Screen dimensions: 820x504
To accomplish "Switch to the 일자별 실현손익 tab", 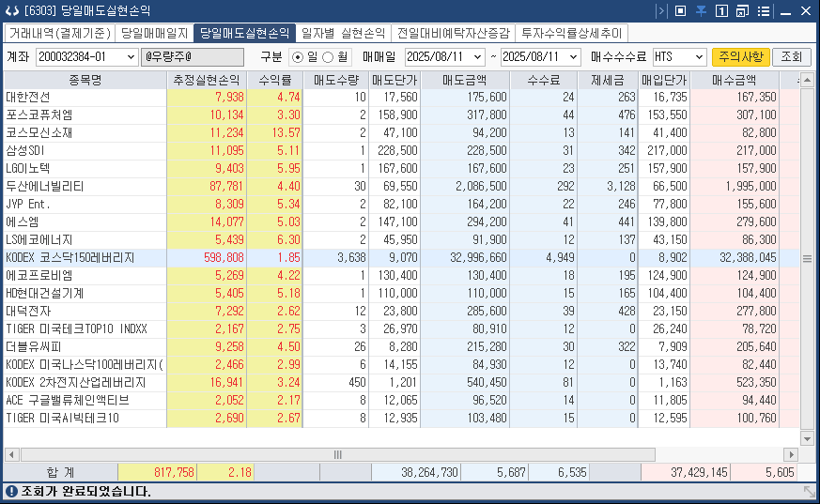I will coord(343,34).
